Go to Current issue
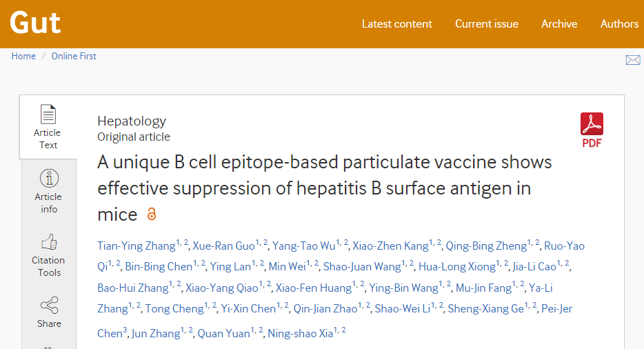Screen dimensions: 644x349 pos(486,23)
